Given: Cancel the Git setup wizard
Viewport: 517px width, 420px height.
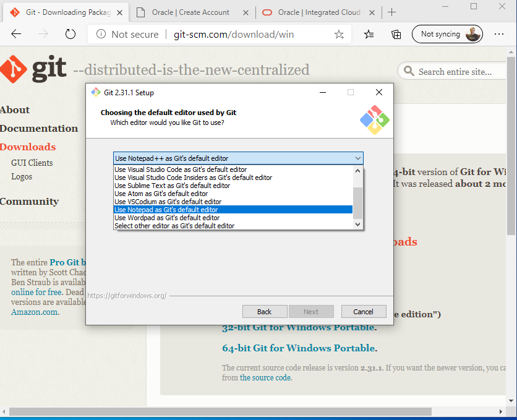Looking at the screenshot, I should click(x=362, y=312).
